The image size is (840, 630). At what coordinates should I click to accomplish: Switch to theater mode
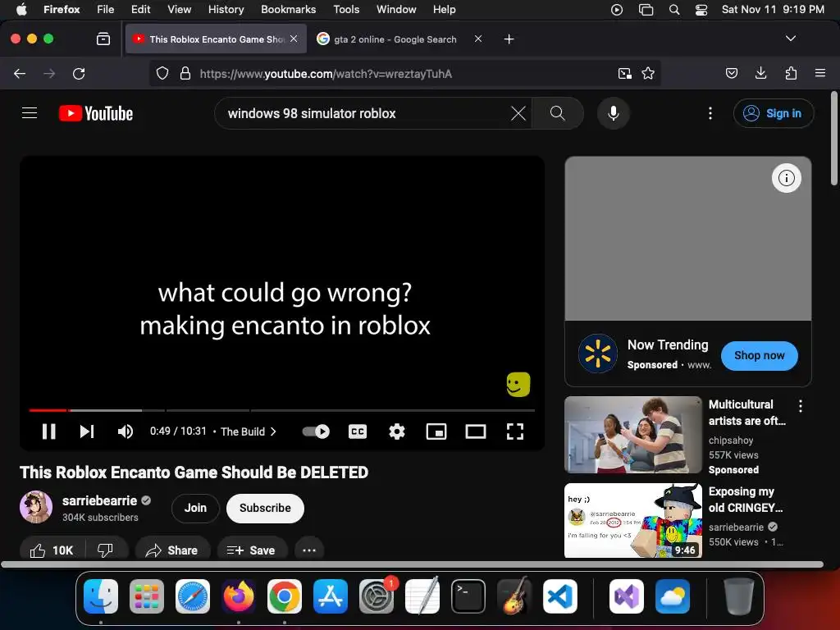point(476,431)
